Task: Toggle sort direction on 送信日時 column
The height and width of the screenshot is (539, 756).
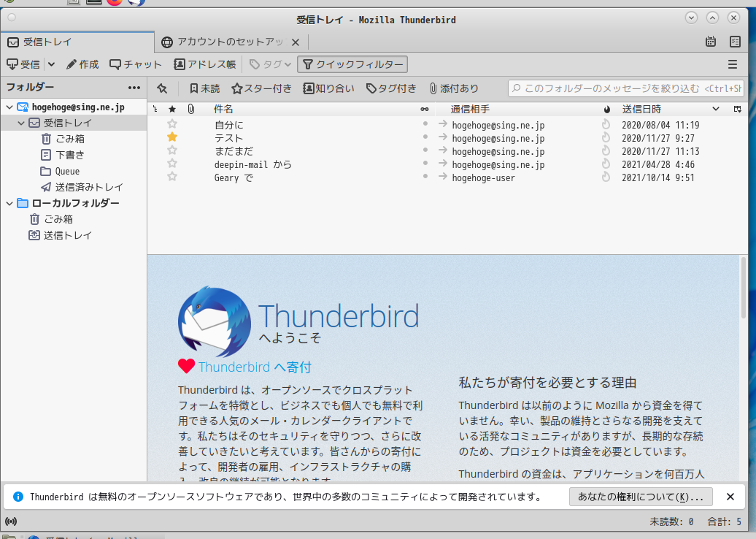Action: [715, 109]
